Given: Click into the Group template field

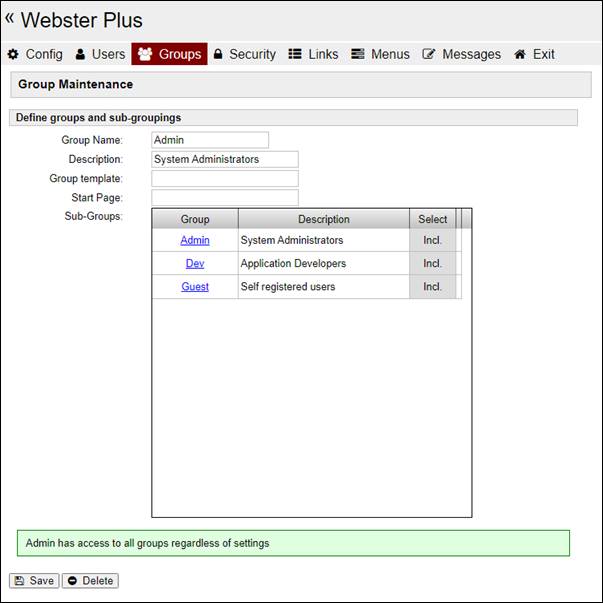Looking at the screenshot, I should tap(225, 179).
